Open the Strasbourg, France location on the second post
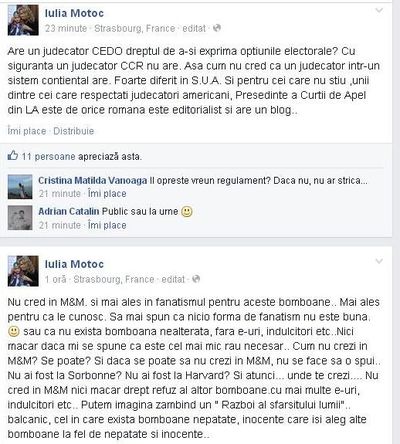Screen dimensions: 400x444 click(x=114, y=279)
